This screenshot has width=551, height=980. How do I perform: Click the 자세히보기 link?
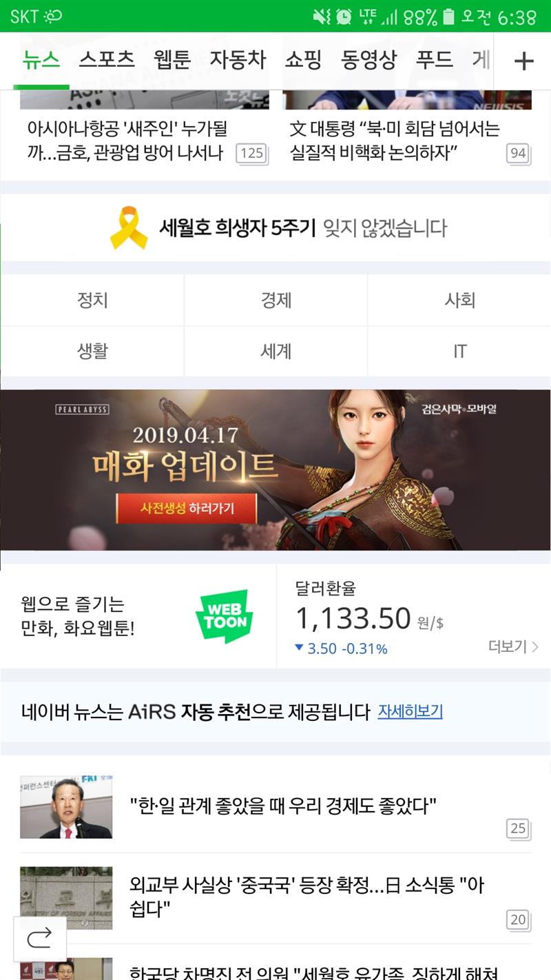[410, 711]
